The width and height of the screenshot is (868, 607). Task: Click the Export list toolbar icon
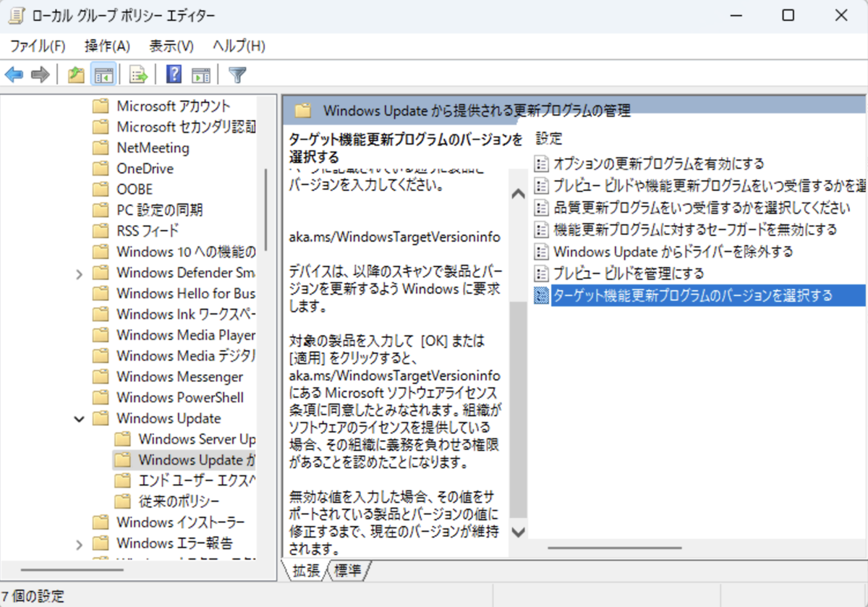point(138,74)
